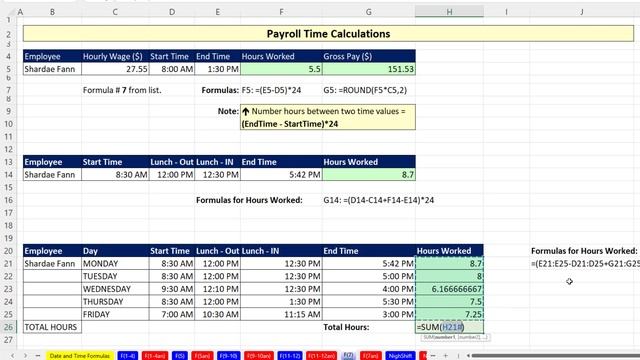Viewport: 640px width, 360px height.
Task: Switch to the NightShift sheet tab
Action: click(400, 356)
